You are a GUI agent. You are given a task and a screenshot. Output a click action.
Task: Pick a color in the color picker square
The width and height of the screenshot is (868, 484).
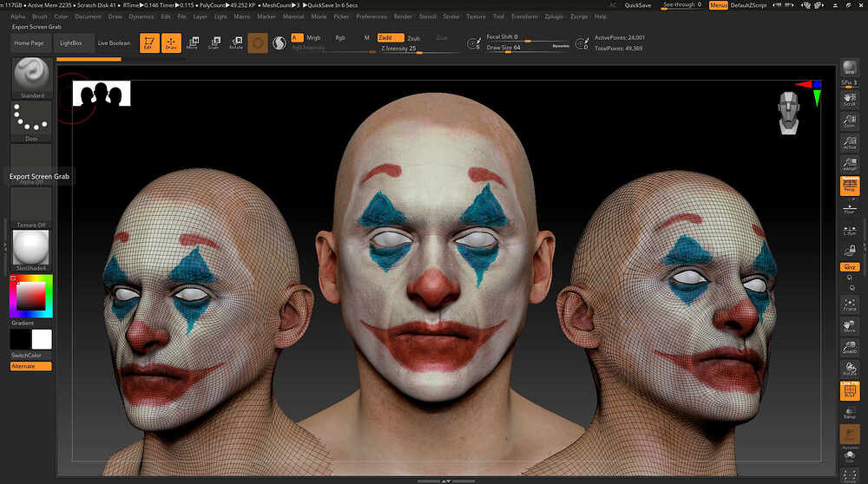coord(31,296)
